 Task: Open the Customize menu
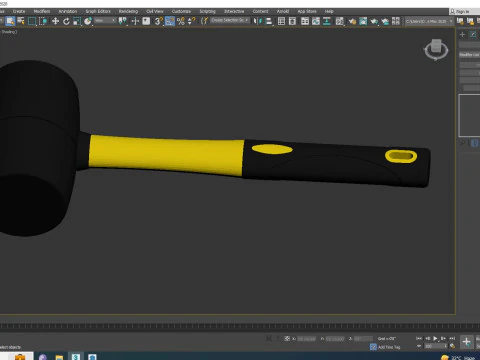tap(181, 11)
